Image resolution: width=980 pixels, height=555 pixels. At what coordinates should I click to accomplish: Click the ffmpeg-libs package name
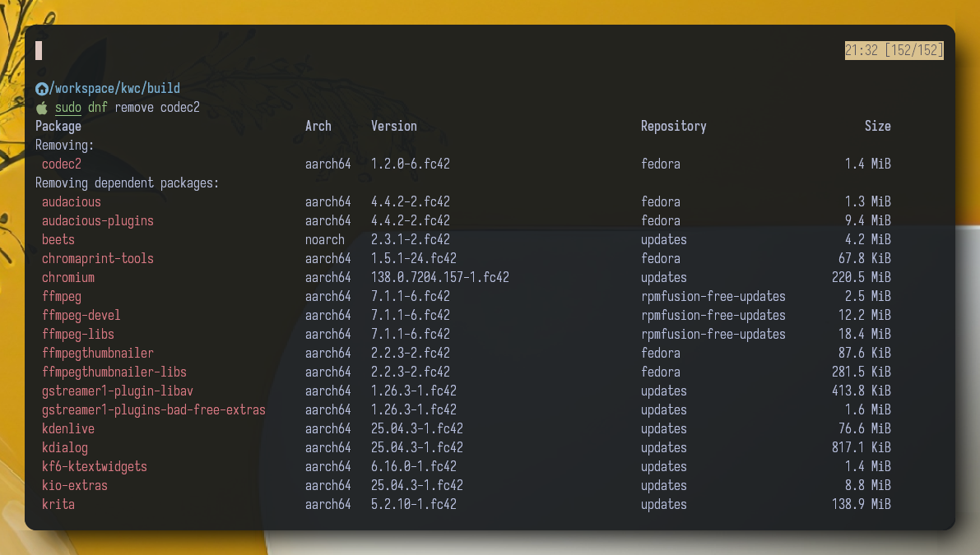(78, 334)
